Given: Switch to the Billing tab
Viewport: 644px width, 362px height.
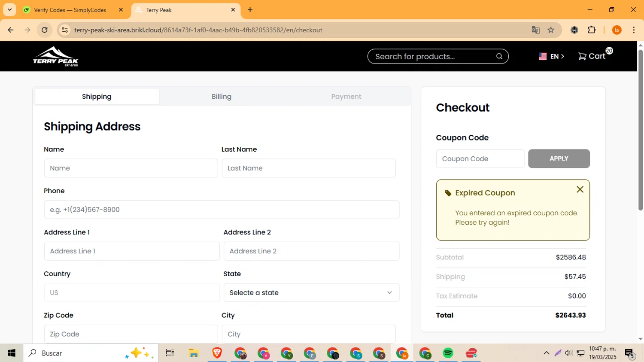Looking at the screenshot, I should pyautogui.click(x=222, y=97).
